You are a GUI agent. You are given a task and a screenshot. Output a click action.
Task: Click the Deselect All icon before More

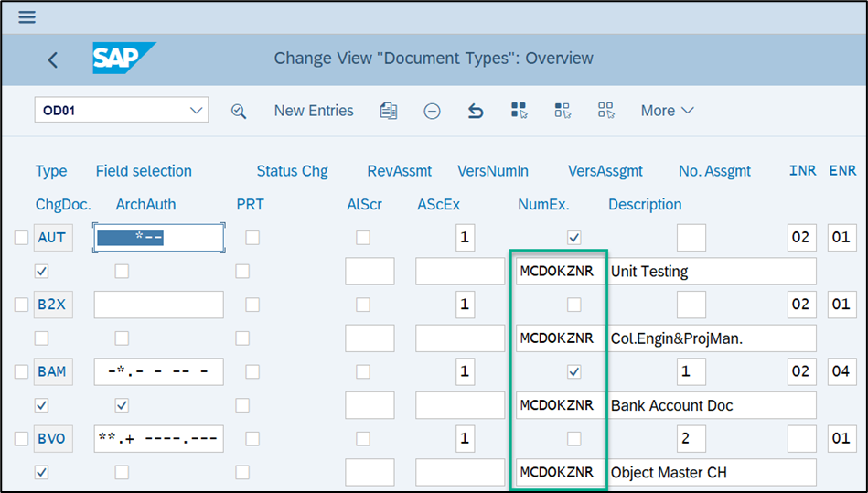tap(605, 111)
